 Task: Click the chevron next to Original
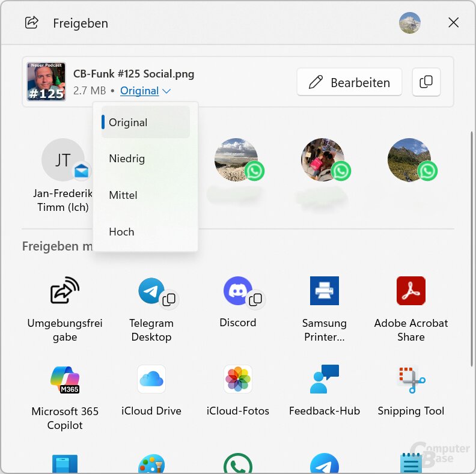coord(166,91)
